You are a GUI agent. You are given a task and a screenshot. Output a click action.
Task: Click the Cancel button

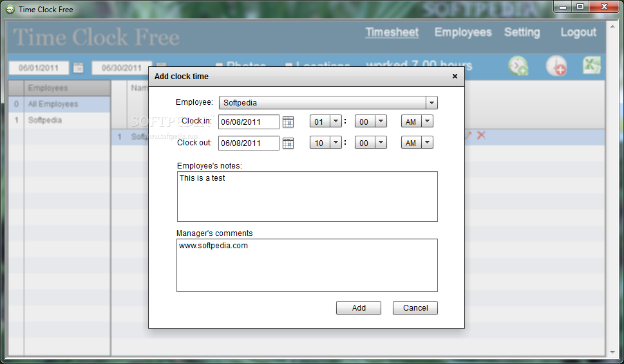pyautogui.click(x=415, y=307)
